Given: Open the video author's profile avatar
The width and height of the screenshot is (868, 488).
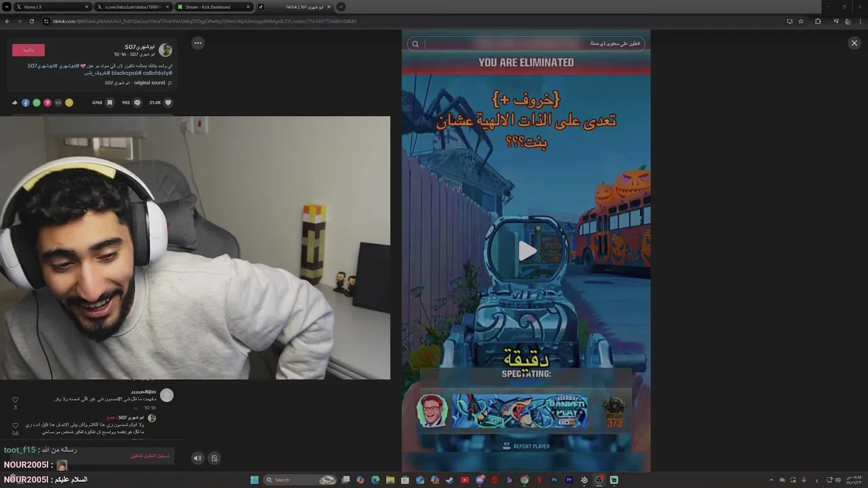Looking at the screenshot, I should [x=165, y=49].
